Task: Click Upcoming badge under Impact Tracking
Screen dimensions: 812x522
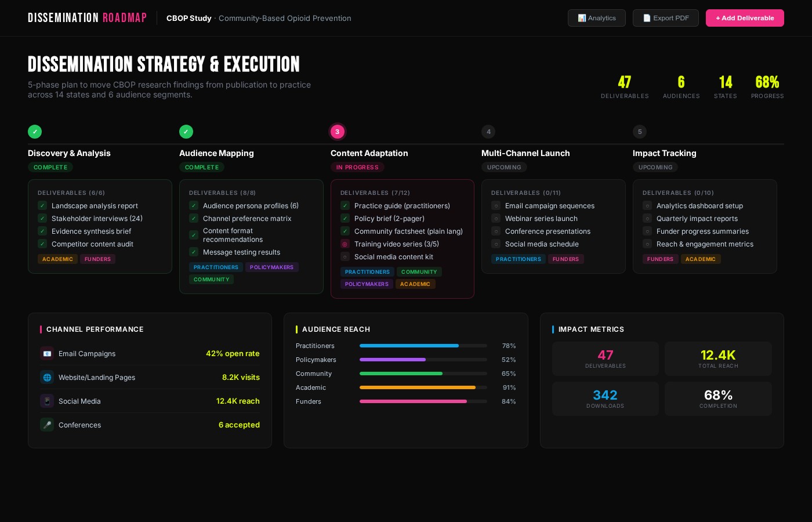Action: click(x=655, y=167)
